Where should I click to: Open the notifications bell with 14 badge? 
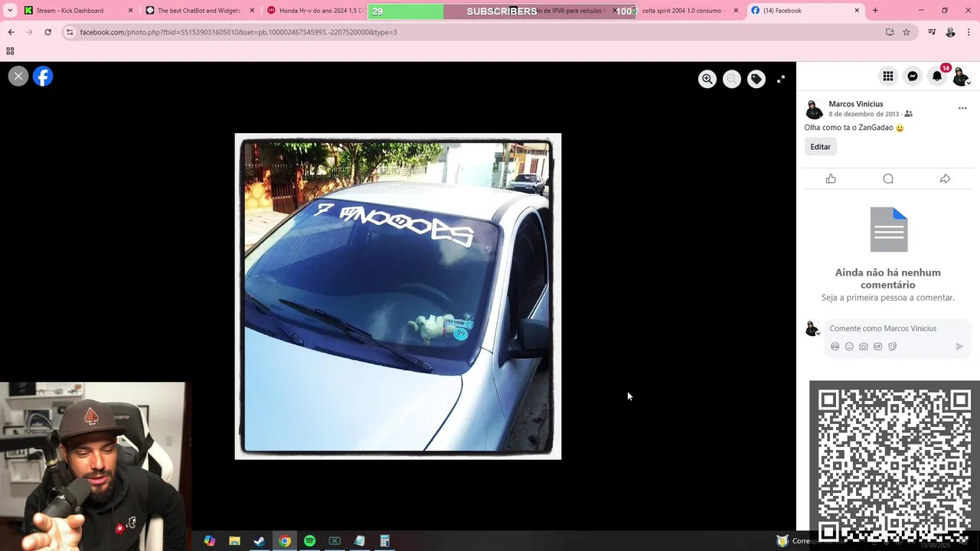coord(937,76)
